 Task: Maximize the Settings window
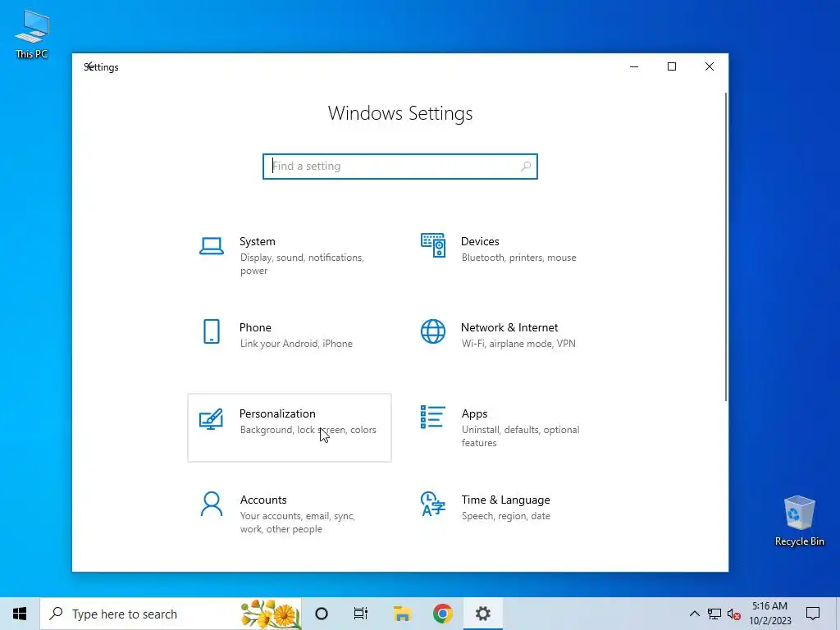click(x=672, y=66)
